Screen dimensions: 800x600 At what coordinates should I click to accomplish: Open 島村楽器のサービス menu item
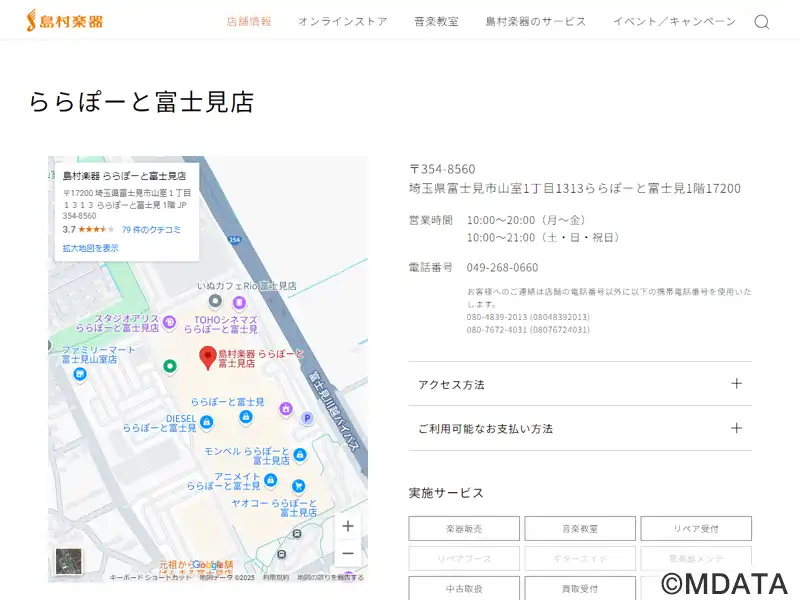[536, 21]
